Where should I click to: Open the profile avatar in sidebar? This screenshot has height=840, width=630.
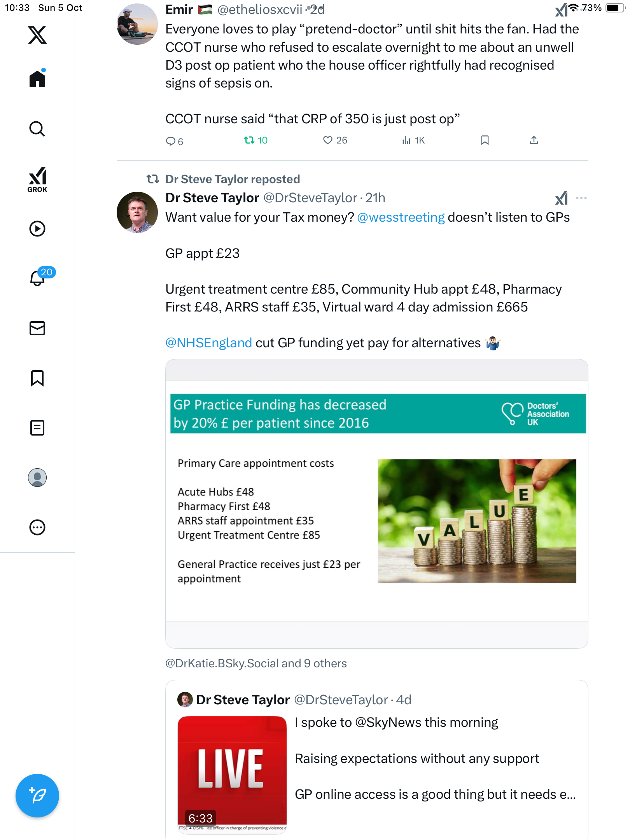(37, 478)
